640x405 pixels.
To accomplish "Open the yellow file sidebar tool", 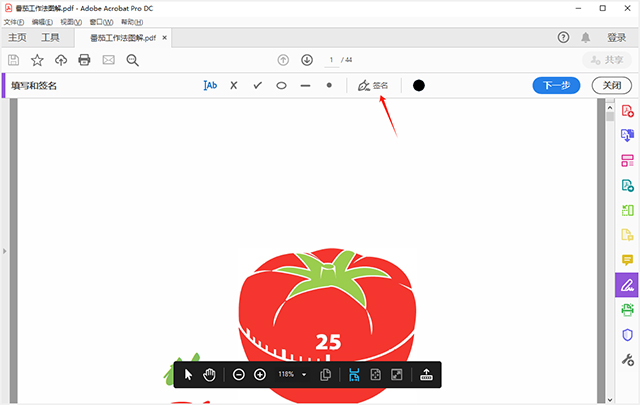I will click(x=627, y=235).
